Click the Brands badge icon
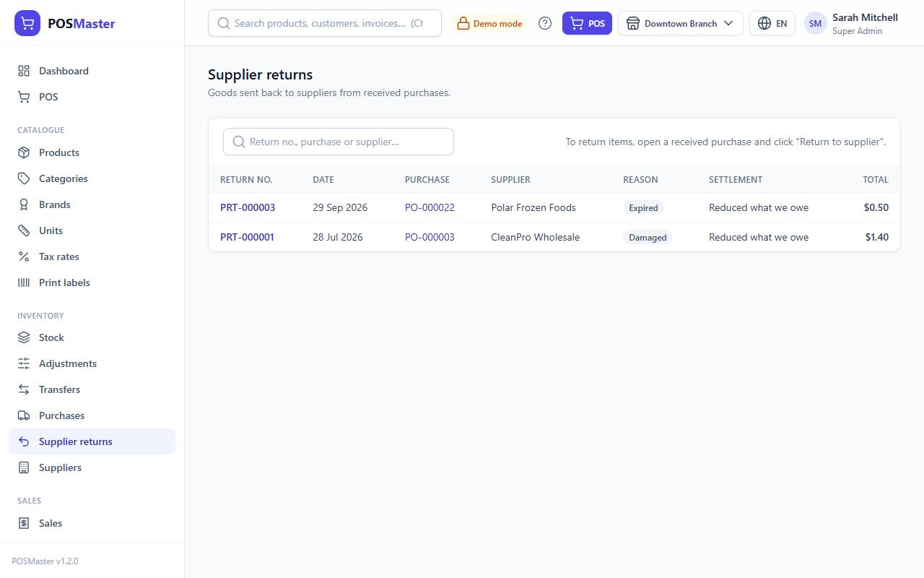924x578 pixels. [24, 204]
